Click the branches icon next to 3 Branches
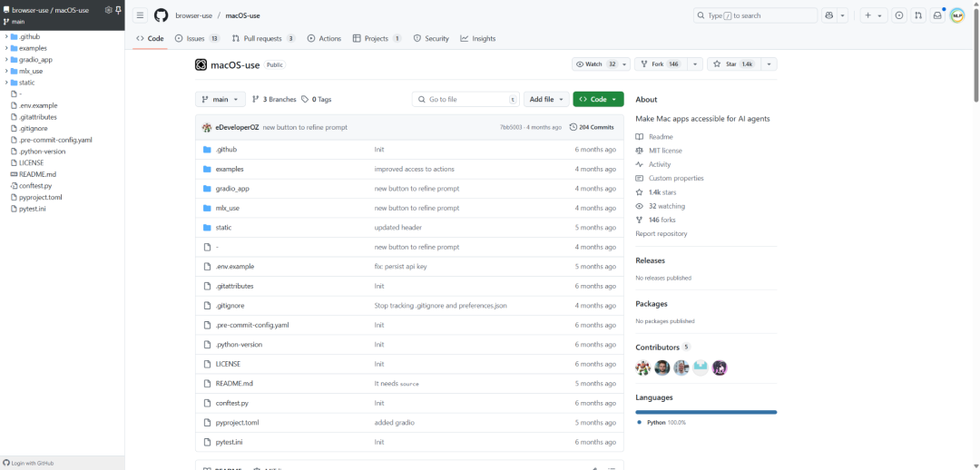The image size is (980, 470). click(x=256, y=99)
